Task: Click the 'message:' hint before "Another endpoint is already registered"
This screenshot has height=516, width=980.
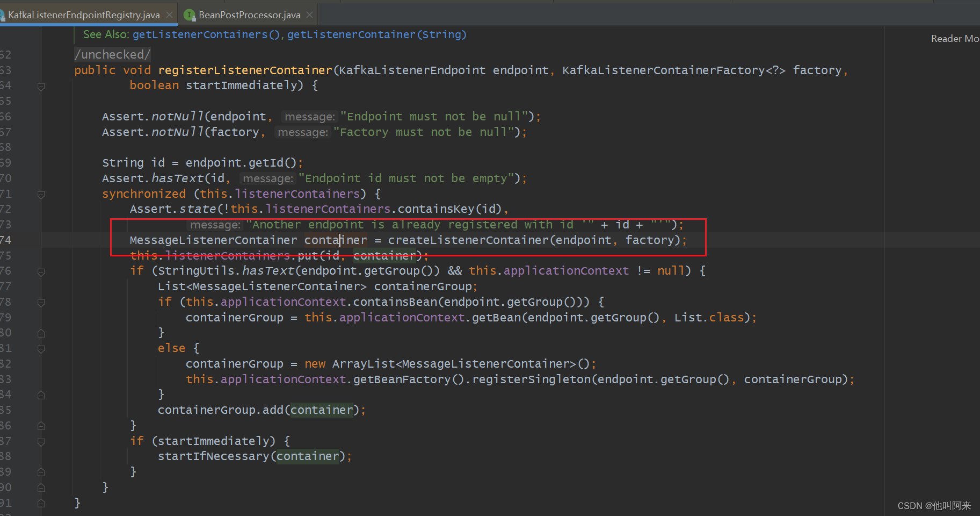Action: tap(215, 225)
